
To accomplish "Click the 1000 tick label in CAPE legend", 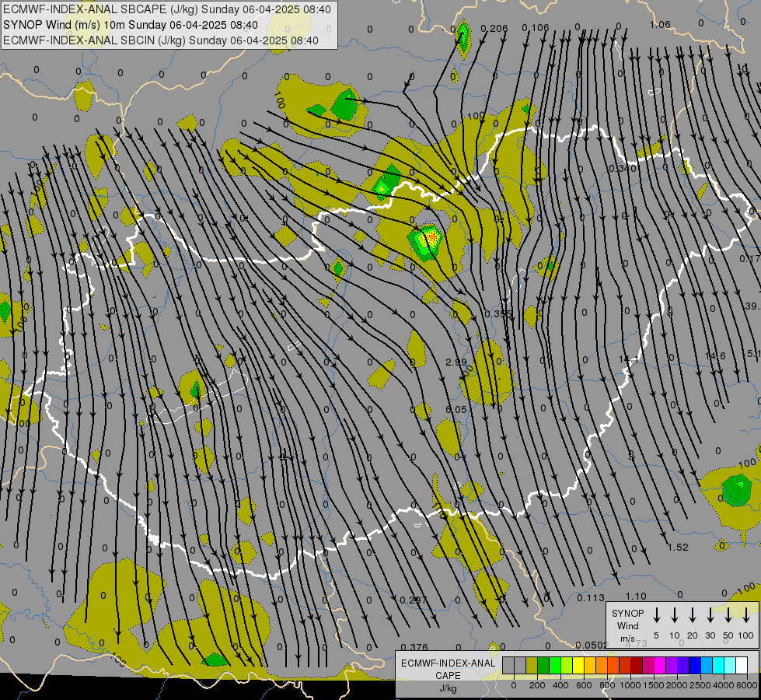I will pos(630,685).
